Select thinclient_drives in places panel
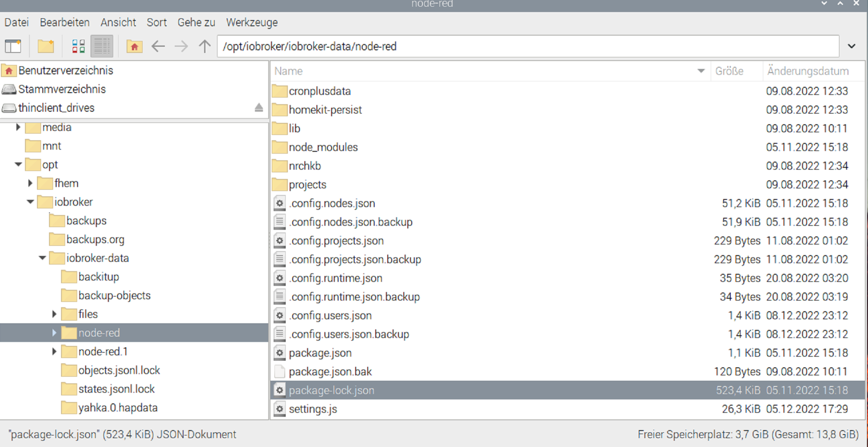868x447 pixels. coord(56,108)
